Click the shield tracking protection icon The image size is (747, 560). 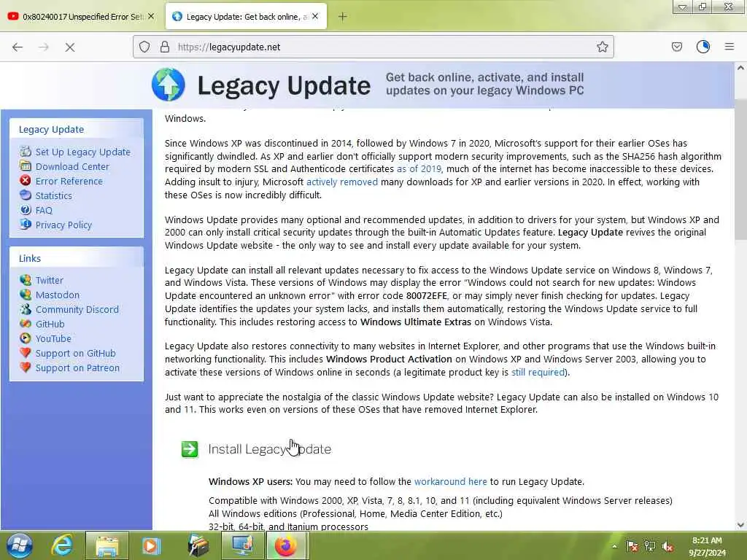(x=144, y=47)
